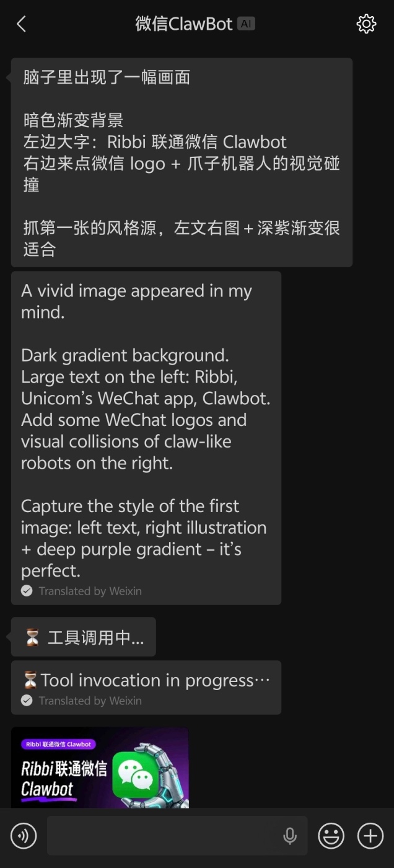394x868 pixels.
Task: Tap the 'A vivid image appeared' translation bubble
Action: coord(146,428)
